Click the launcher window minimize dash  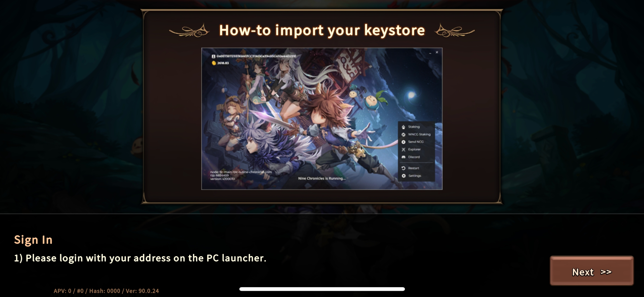pos(430,53)
